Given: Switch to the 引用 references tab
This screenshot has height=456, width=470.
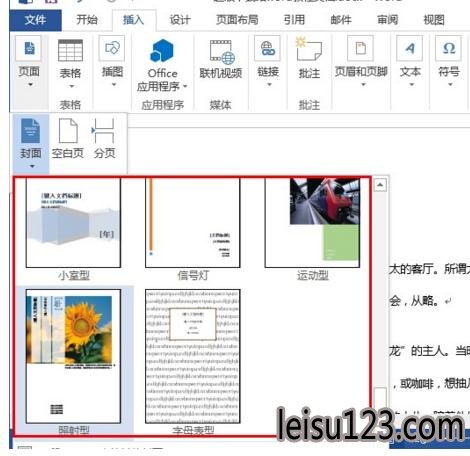Looking at the screenshot, I should click(x=294, y=20).
